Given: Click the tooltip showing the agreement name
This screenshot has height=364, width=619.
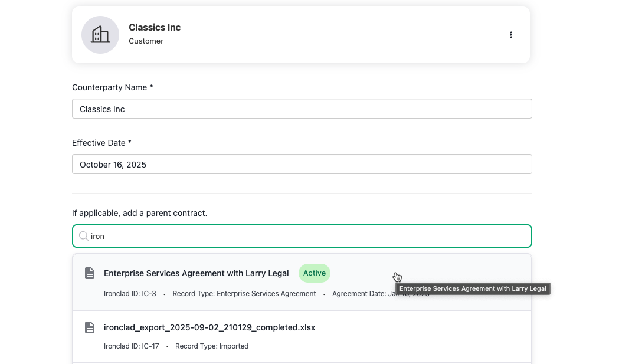Looking at the screenshot, I should 472,288.
